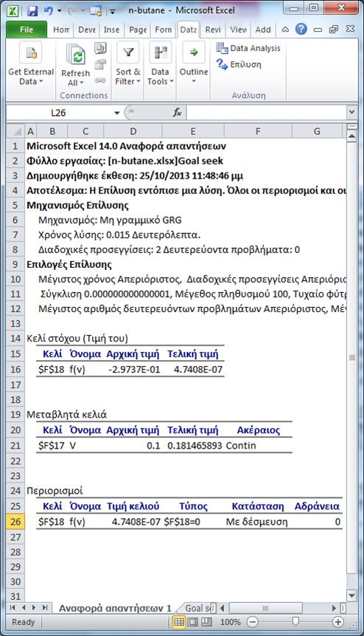Switch to the Goal seek sheet tab
This screenshot has height=636, width=364.
point(197,608)
